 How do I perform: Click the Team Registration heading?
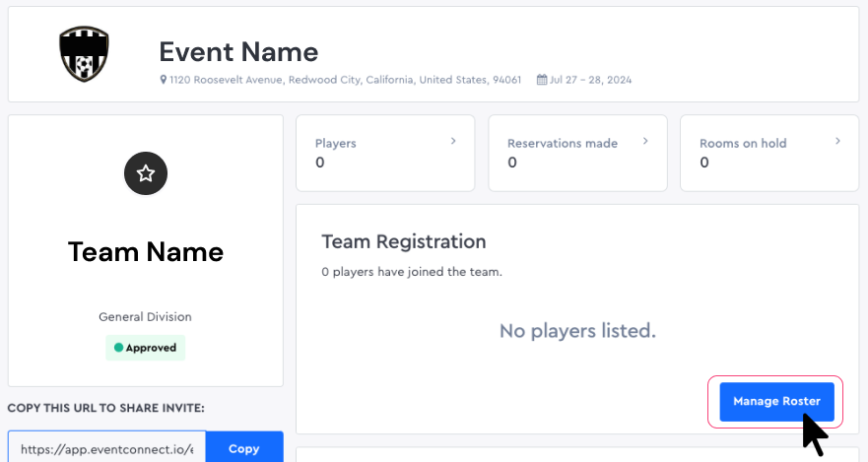(x=404, y=241)
